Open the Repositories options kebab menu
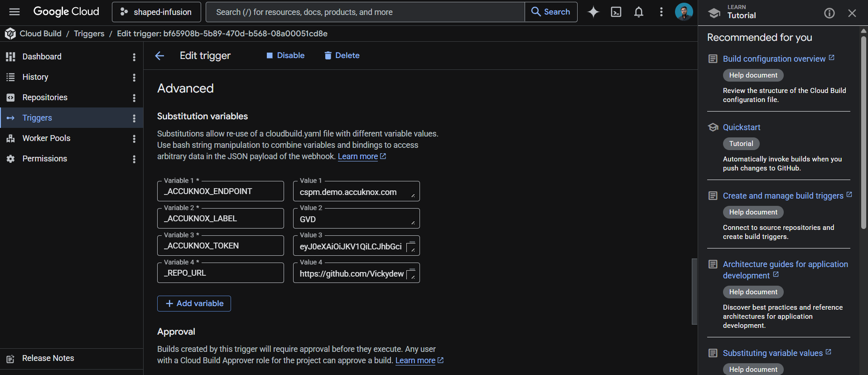The width and height of the screenshot is (868, 375). (x=134, y=98)
